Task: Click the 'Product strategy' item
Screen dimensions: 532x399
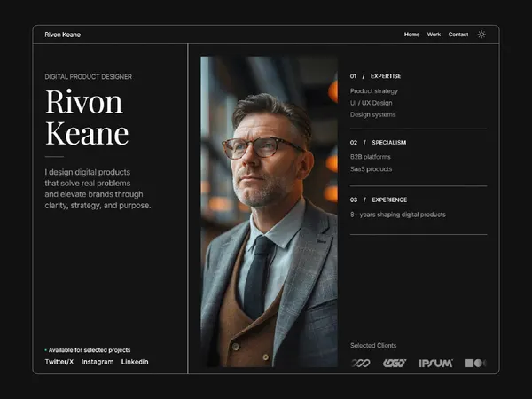Action: coord(374,91)
